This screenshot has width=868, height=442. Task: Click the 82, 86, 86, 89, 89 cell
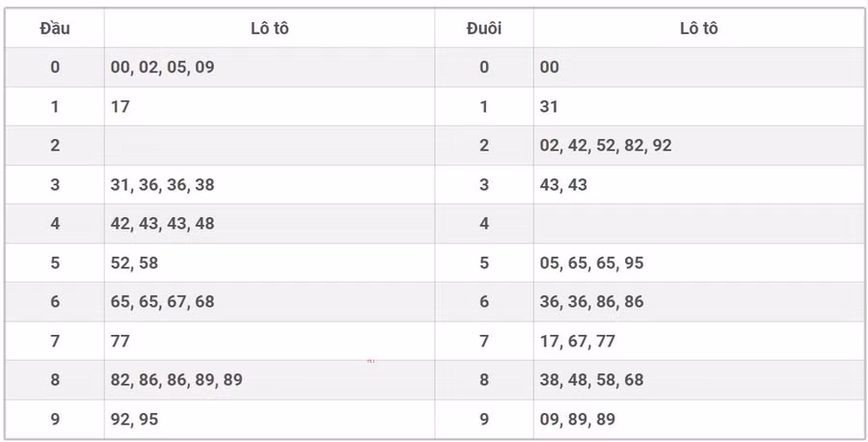click(176, 380)
